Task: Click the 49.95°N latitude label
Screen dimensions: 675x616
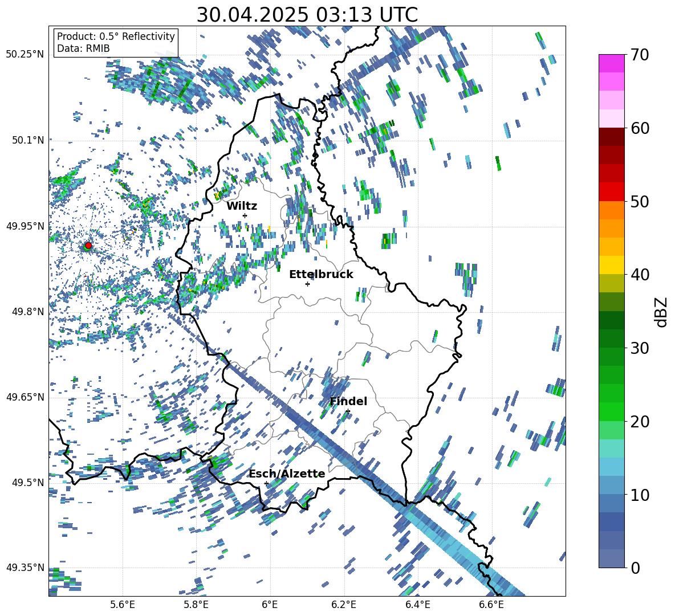Action: [25, 226]
